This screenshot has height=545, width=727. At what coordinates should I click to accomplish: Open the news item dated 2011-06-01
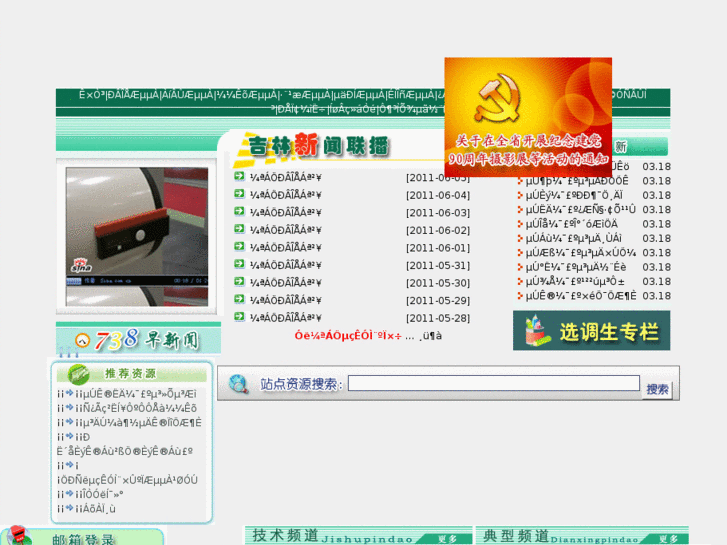[286, 248]
